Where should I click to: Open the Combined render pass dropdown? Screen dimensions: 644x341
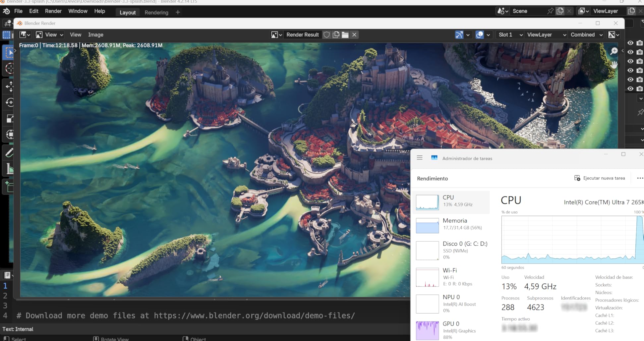(x=586, y=35)
